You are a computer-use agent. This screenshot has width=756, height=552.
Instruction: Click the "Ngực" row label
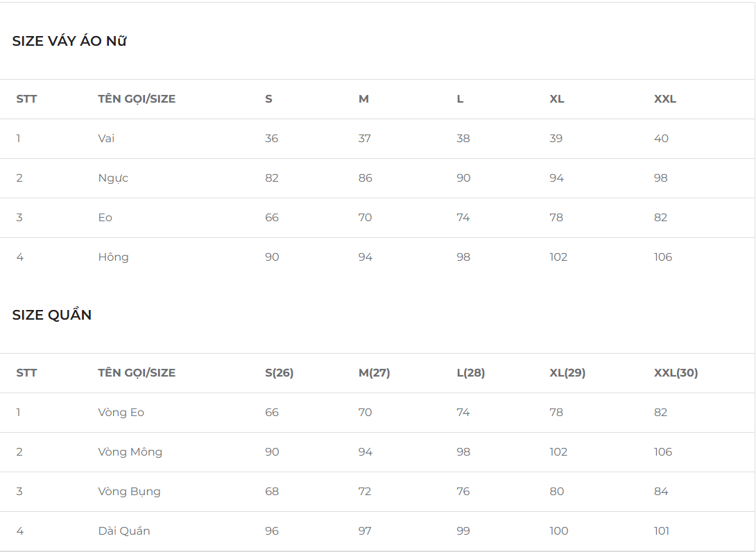pos(113,178)
